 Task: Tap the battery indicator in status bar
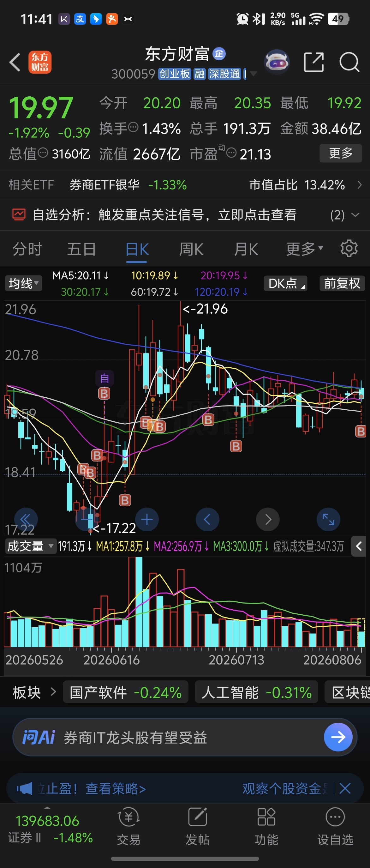coord(338,19)
